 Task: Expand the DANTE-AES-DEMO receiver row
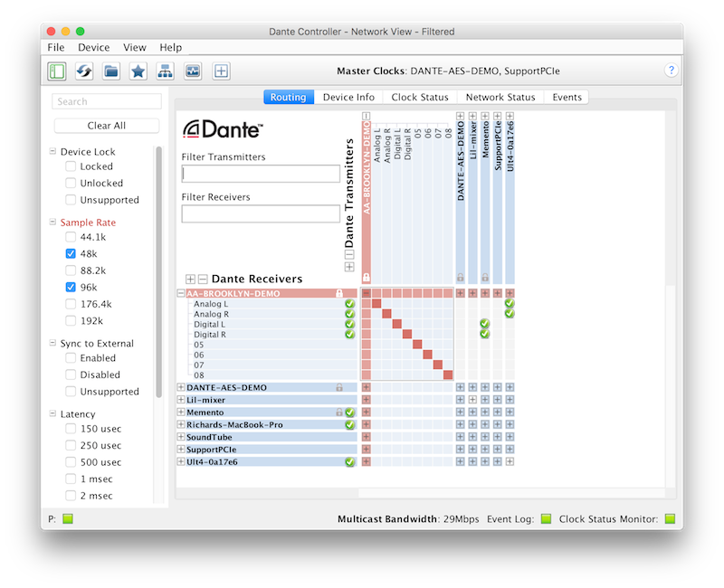[x=181, y=387]
